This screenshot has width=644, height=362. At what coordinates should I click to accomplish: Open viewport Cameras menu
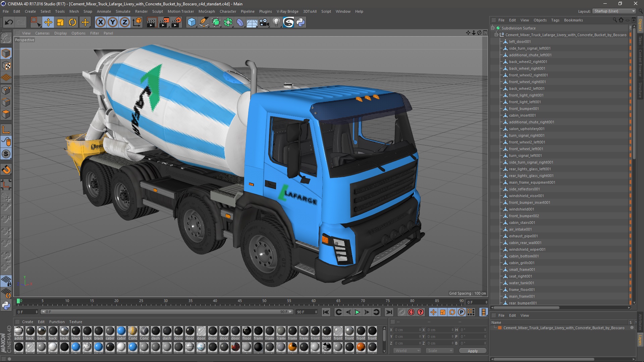(x=42, y=33)
